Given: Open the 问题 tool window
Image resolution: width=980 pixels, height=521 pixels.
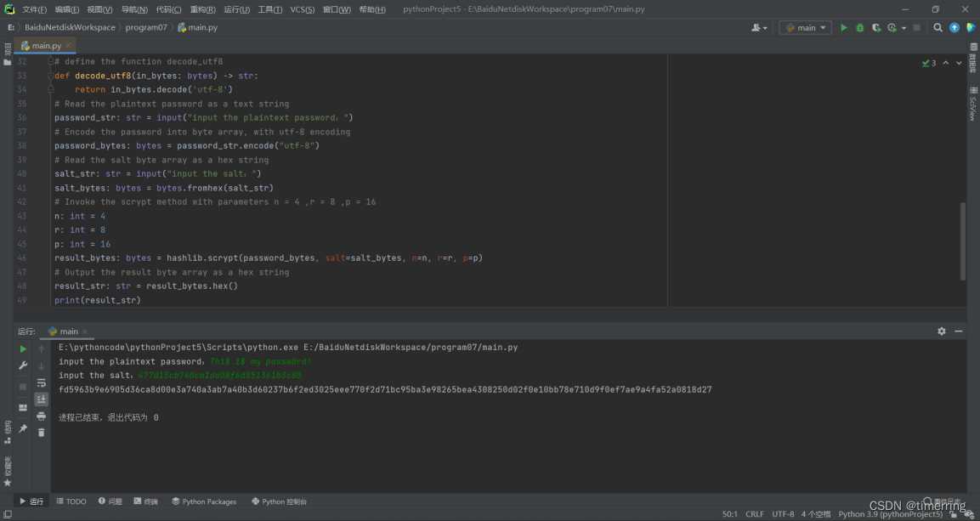Looking at the screenshot, I should (110, 501).
